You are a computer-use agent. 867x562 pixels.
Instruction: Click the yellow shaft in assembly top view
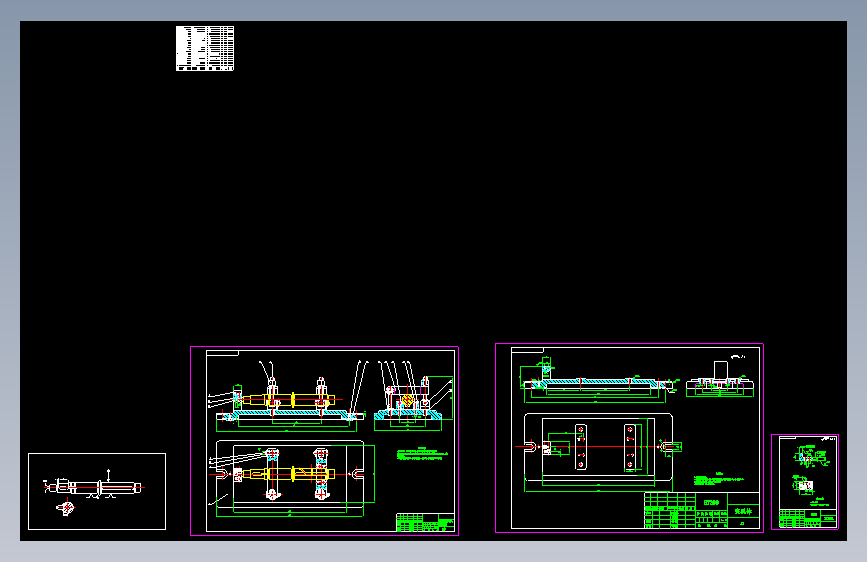289,474
